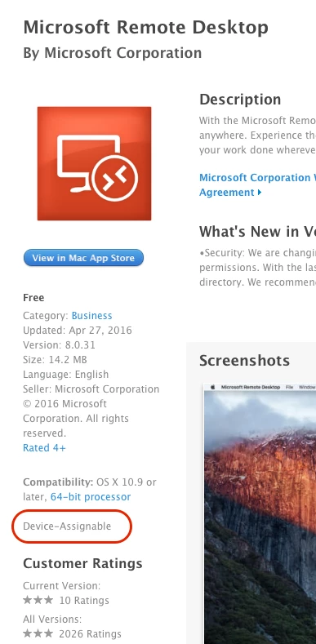
Task: Expand the Agreement link arrow
Action: click(x=260, y=192)
